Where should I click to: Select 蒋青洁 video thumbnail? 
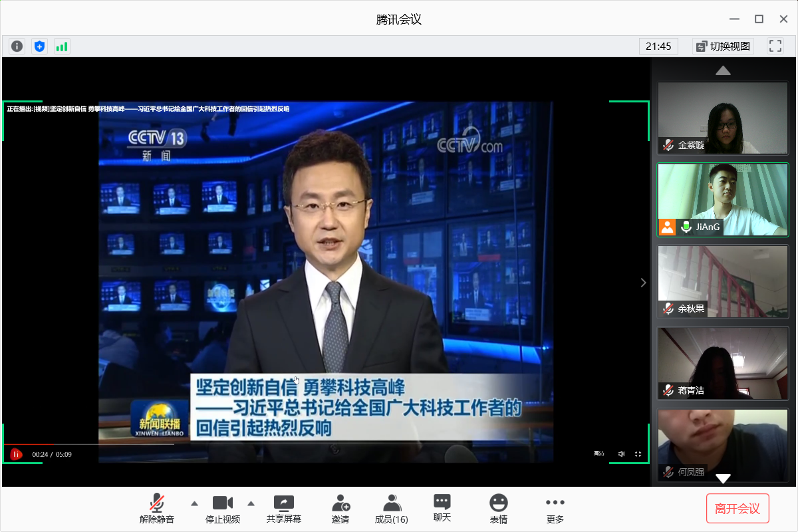click(x=723, y=363)
